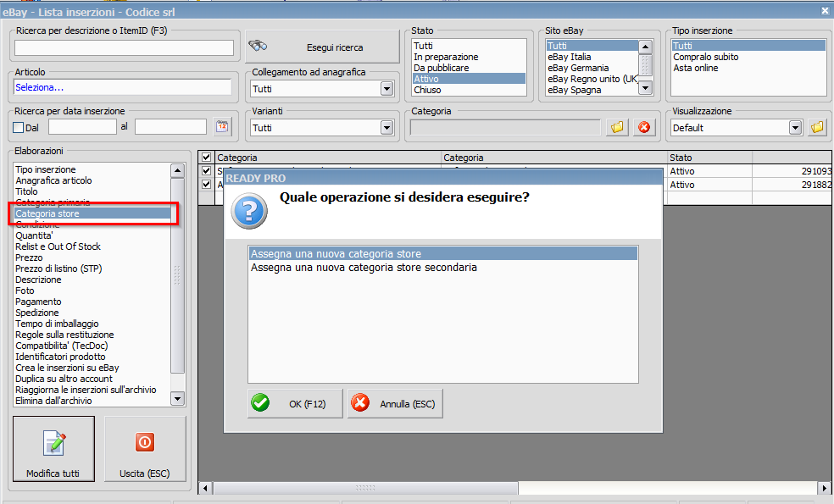Toggle the header select-all checkbox
Viewport: 834px width, 504px height.
pos(206,158)
